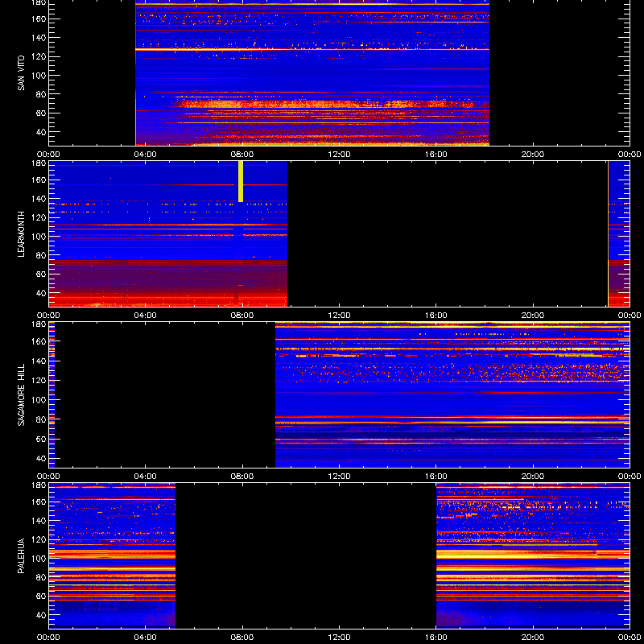Click the 40 frequency label on San Vito axis
Image resolution: width=644 pixels, height=644 pixels.
41,132
